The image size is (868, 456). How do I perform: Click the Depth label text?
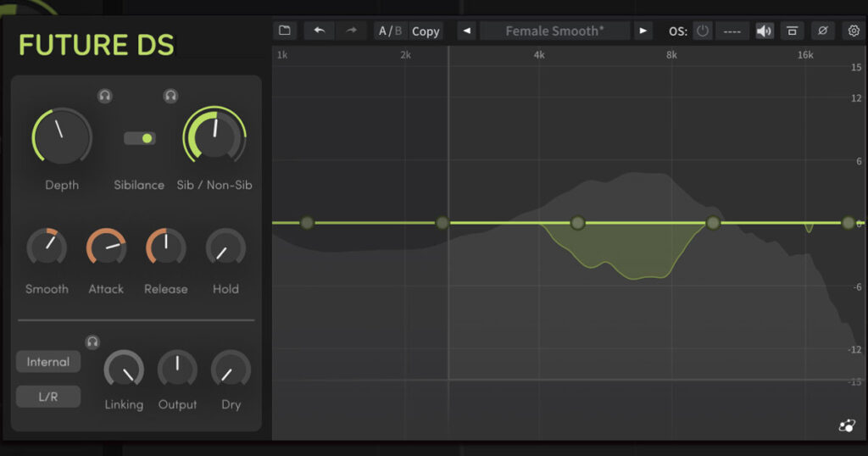(x=62, y=186)
